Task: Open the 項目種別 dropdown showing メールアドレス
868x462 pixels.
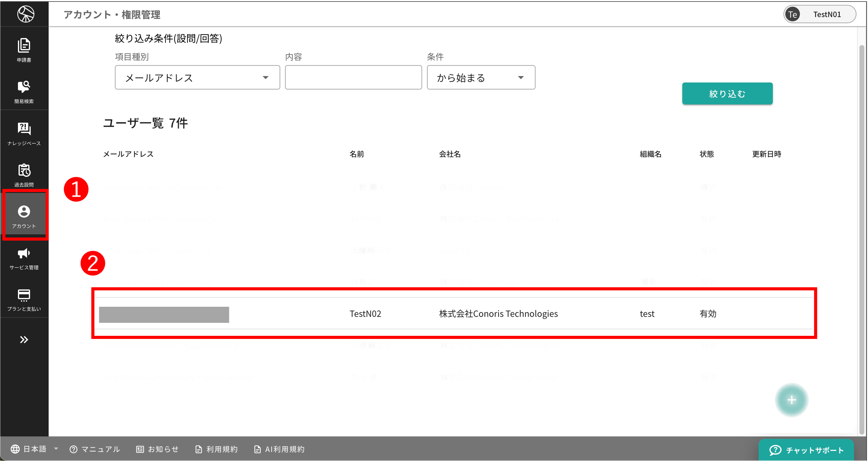Action: [197, 77]
